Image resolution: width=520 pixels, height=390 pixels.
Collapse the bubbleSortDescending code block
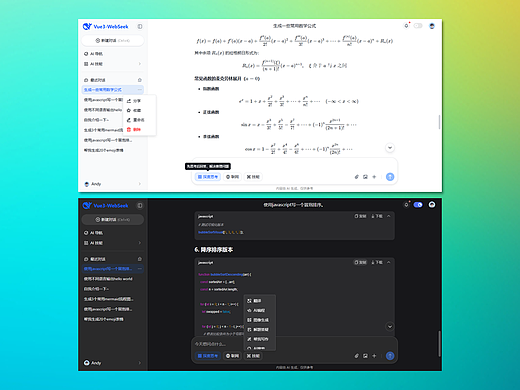[x=389, y=263]
